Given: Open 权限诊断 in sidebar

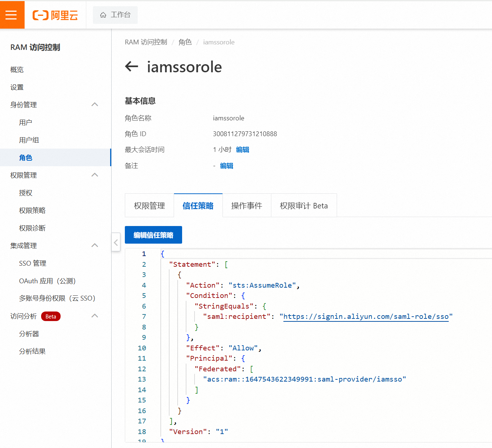Looking at the screenshot, I should tap(32, 228).
